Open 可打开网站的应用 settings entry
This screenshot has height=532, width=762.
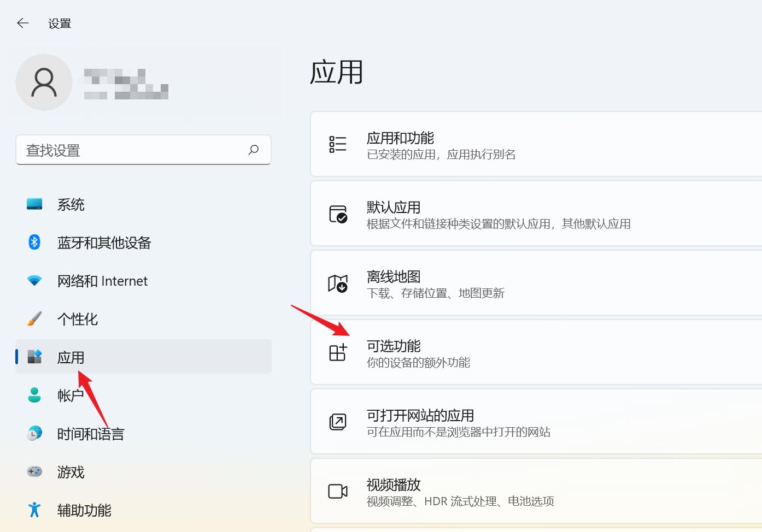click(492, 421)
